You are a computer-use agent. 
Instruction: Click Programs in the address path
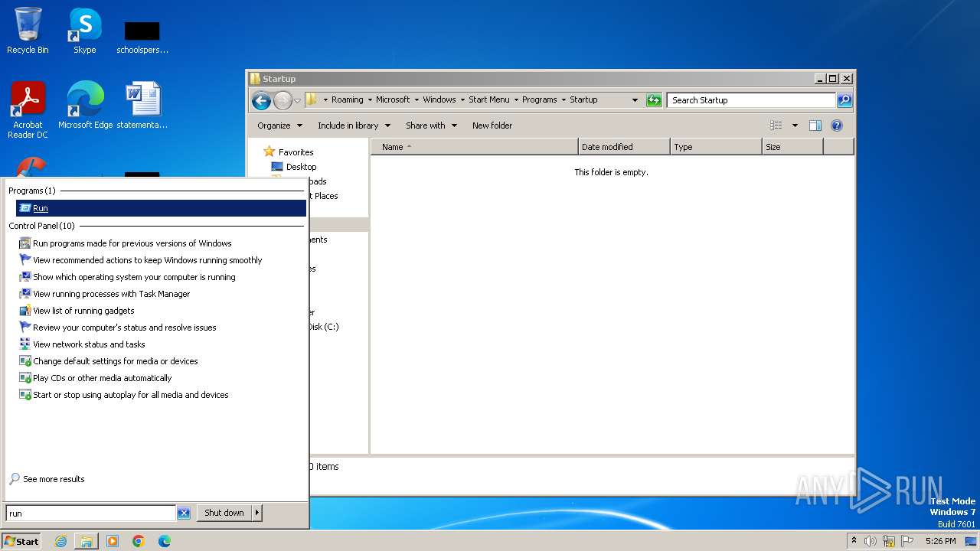[539, 99]
